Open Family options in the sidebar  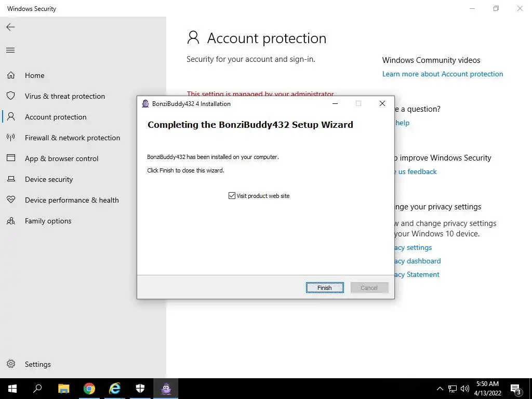pyautogui.click(x=48, y=221)
